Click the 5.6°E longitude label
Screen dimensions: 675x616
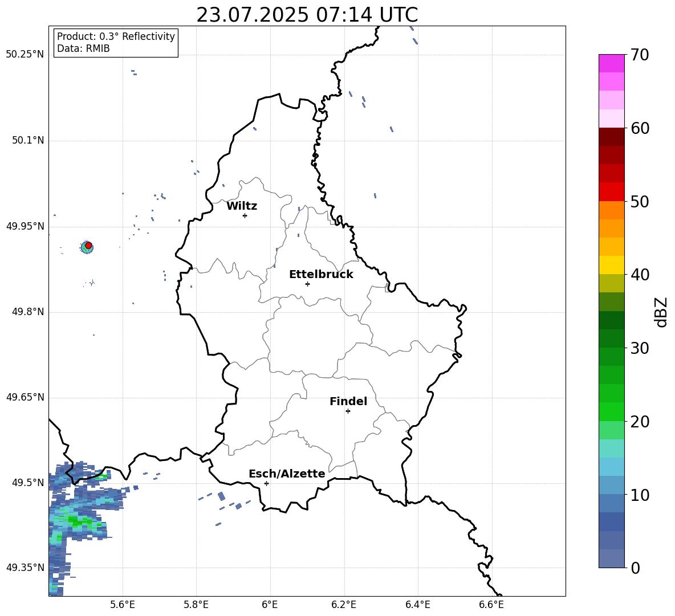click(123, 605)
